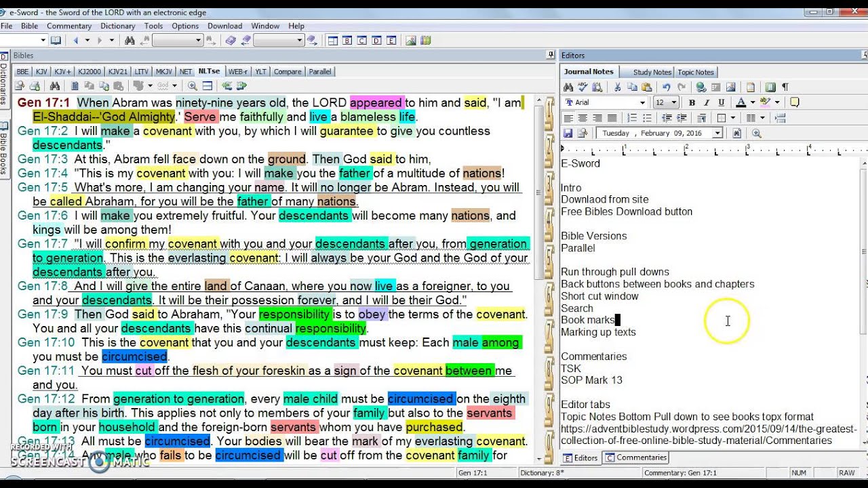Viewport: 868px width, 488px height.
Task: Click the editor zoom magnifier icon
Action: 756,134
